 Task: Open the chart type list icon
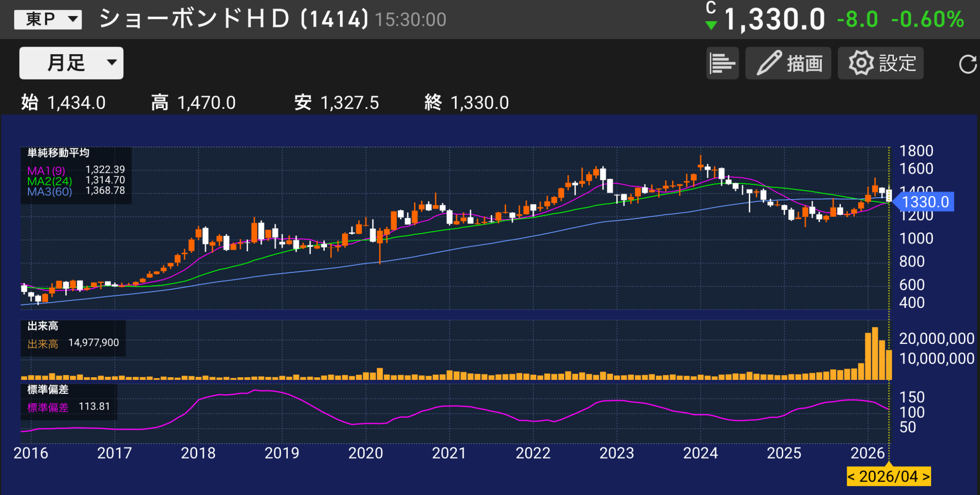tap(722, 63)
